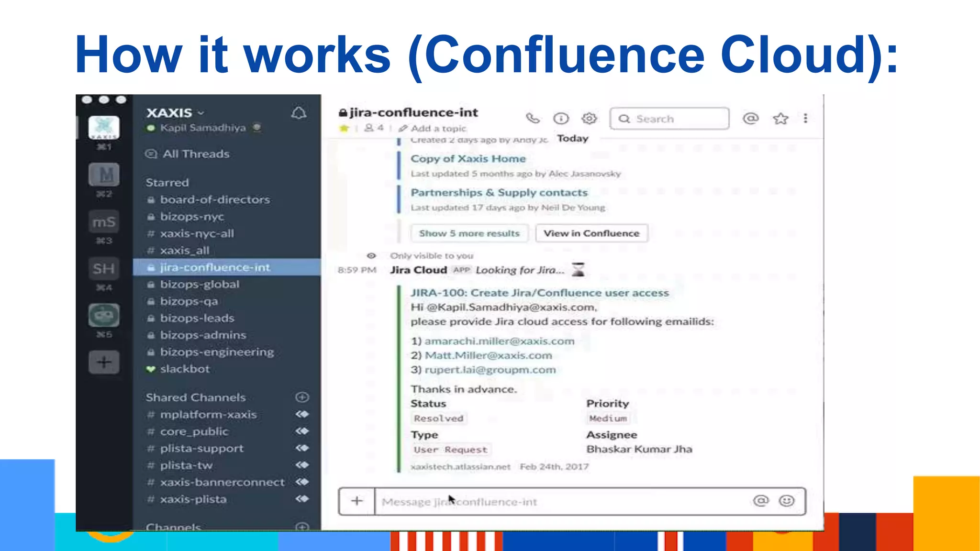Screen dimensions: 980x551
Task: Click Add a topic pencil link
Action: pos(433,128)
